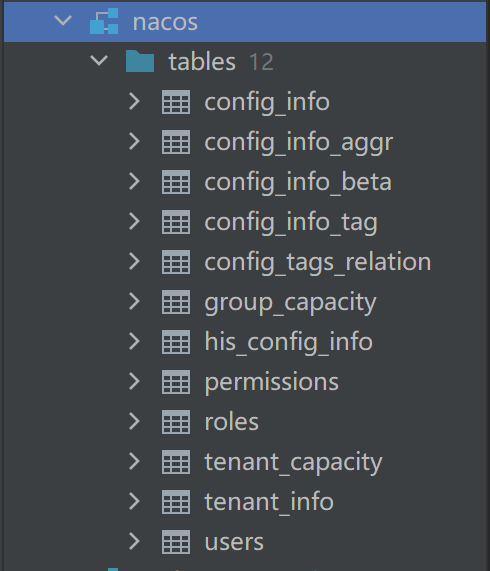490x571 pixels.
Task: Click the config_info table icon
Action: click(176, 102)
